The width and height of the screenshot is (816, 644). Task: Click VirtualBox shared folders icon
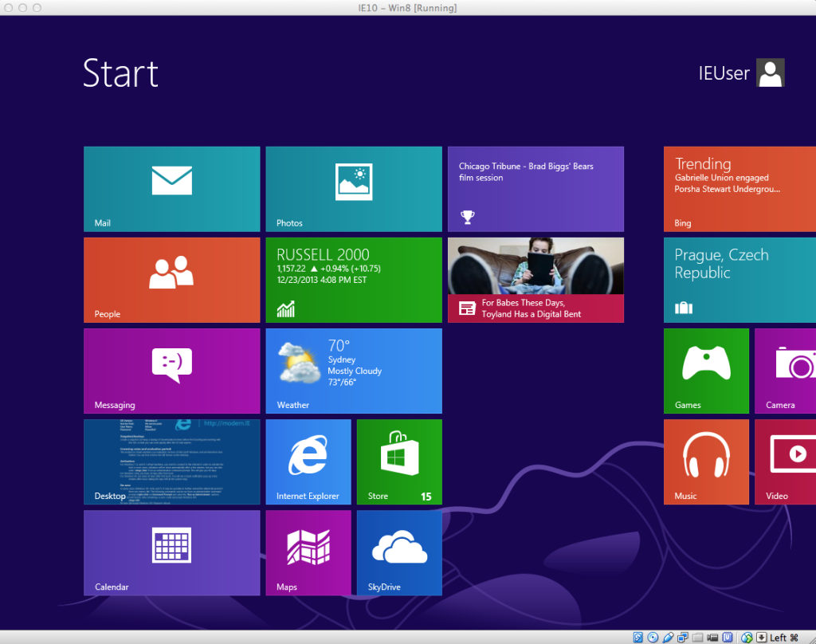tap(698, 638)
